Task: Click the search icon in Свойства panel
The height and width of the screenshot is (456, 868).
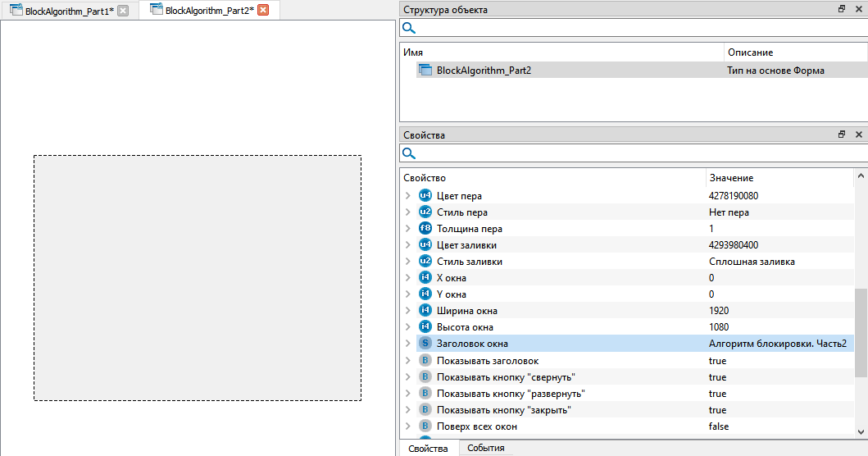Action: 408,153
